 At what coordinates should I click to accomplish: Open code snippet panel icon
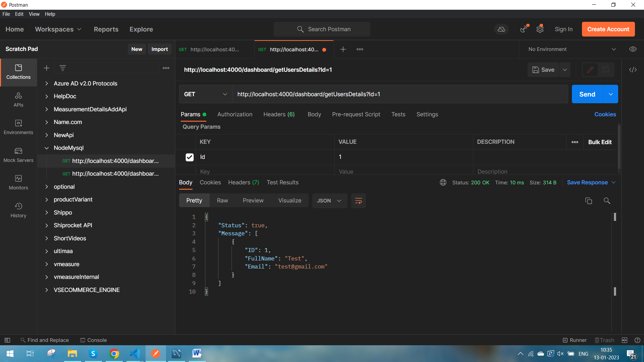coord(633,70)
